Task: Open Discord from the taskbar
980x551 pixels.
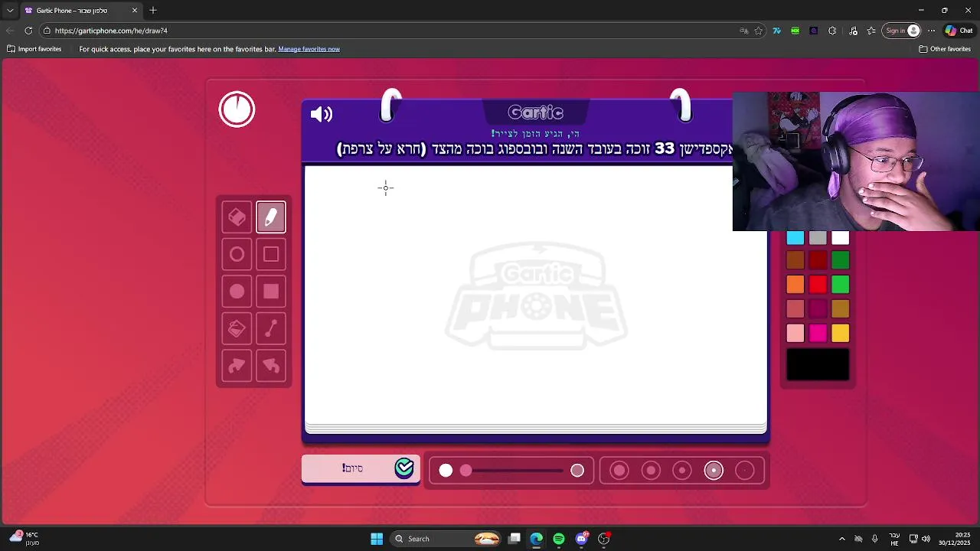Action: 581,539
